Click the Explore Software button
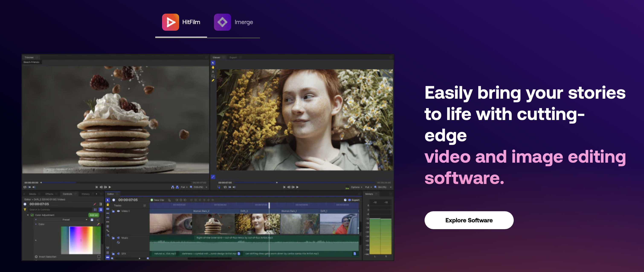644x272 pixels. [x=469, y=220]
